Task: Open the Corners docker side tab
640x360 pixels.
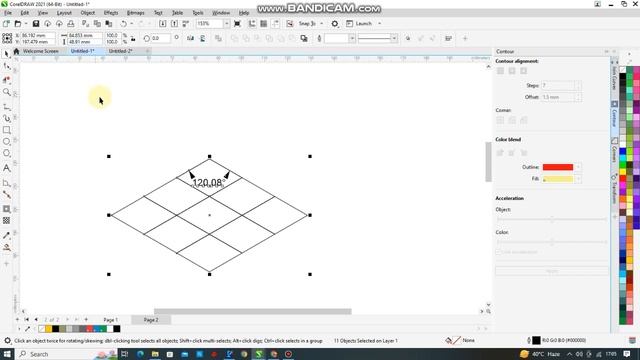Action: 614,150
